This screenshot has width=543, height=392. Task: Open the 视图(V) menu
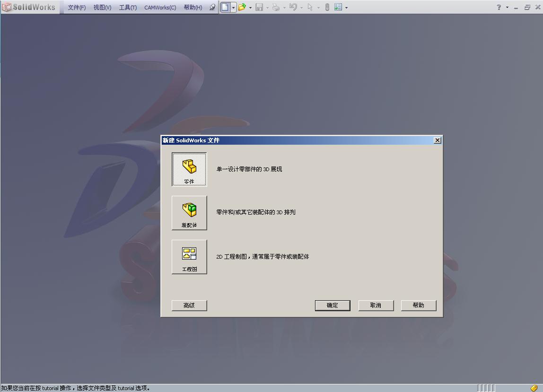click(102, 7)
